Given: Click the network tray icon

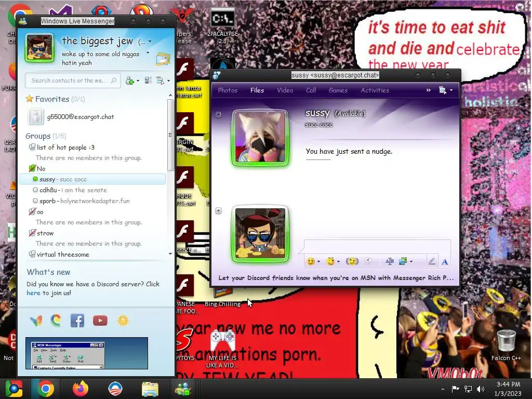Looking at the screenshot, I should click(468, 389).
